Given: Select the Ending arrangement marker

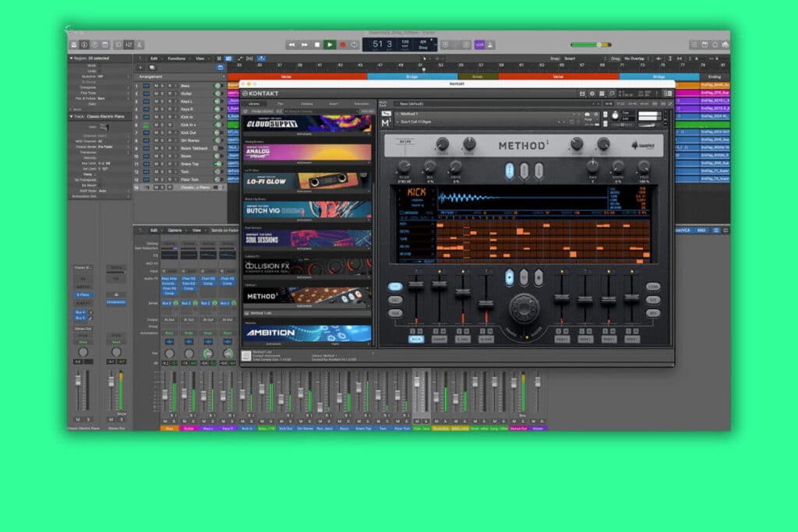Looking at the screenshot, I should (x=715, y=77).
